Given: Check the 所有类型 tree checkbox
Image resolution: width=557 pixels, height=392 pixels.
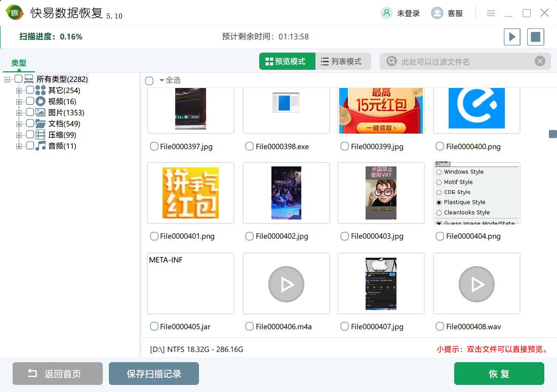Looking at the screenshot, I should click(x=18, y=79).
